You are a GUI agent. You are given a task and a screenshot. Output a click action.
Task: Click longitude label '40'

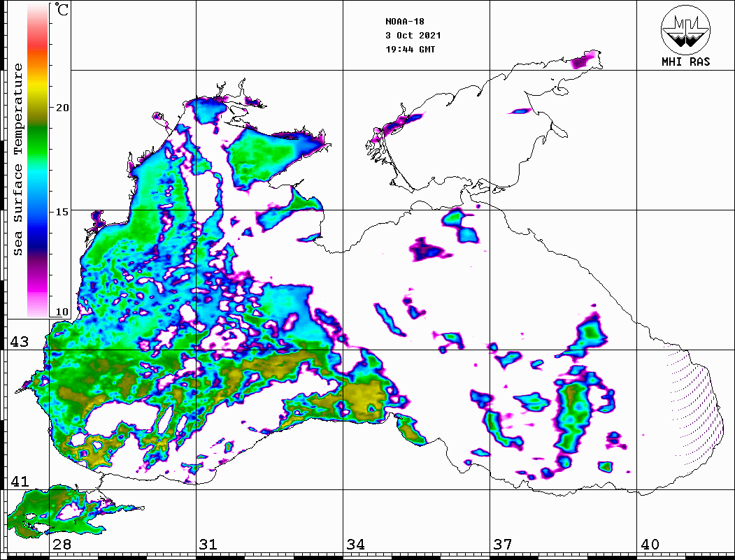coord(650,545)
